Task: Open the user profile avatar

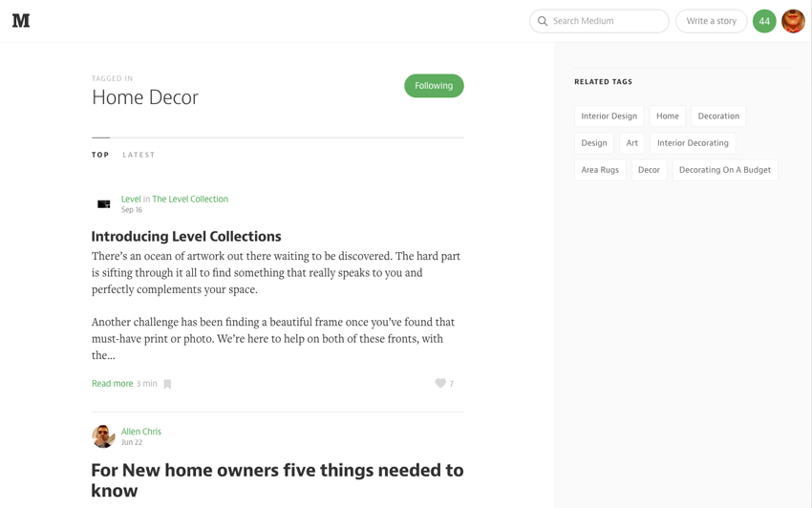Action: pos(793,21)
